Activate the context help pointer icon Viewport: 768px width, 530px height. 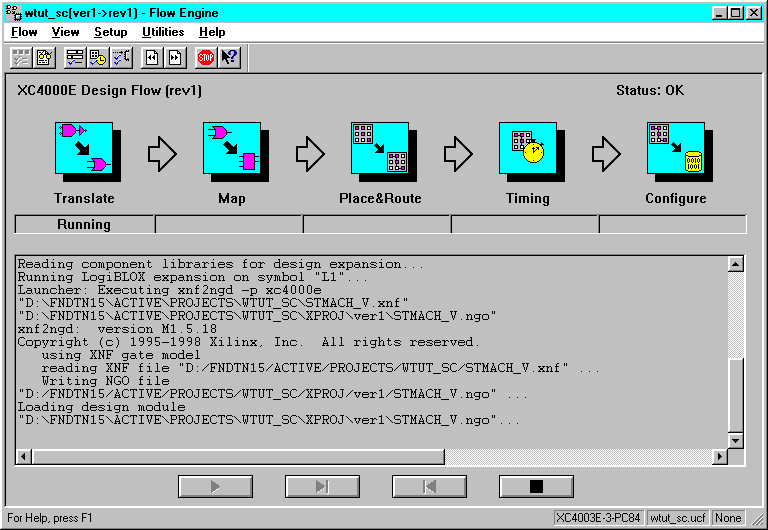pos(229,58)
